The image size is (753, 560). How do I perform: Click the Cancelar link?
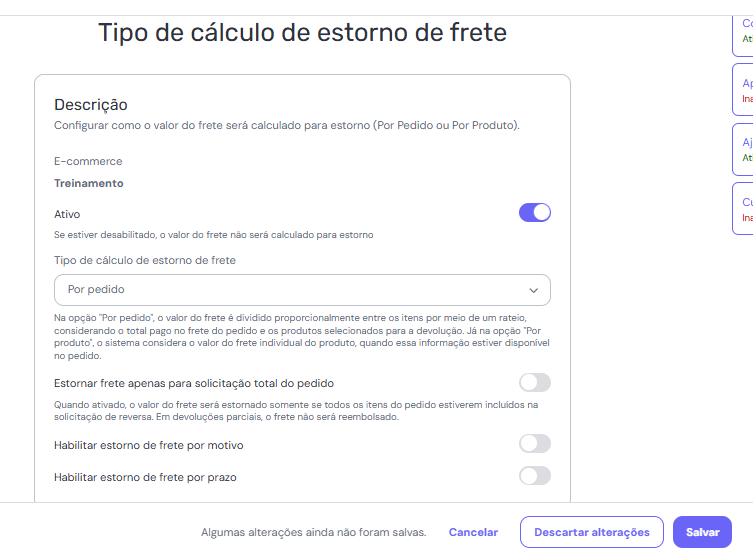tap(473, 533)
